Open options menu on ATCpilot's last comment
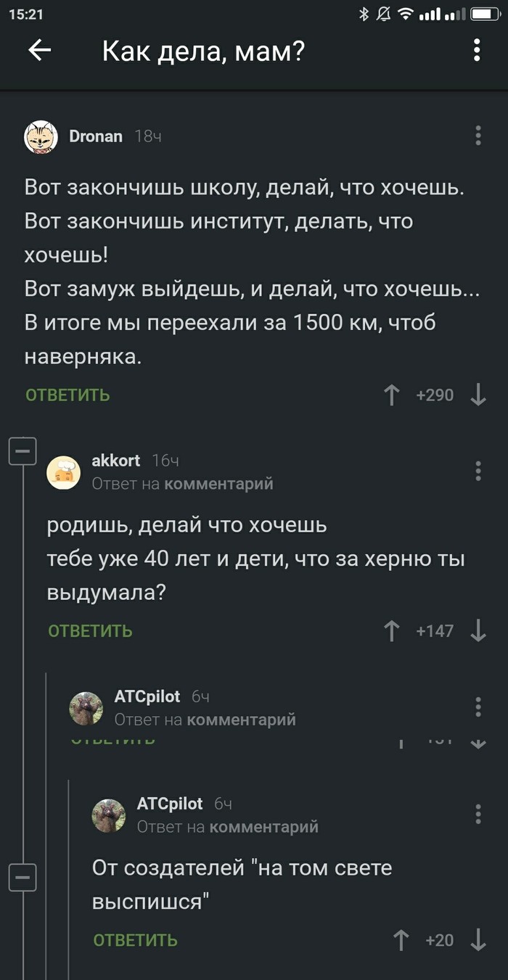The width and height of the screenshot is (508, 980). (x=478, y=814)
